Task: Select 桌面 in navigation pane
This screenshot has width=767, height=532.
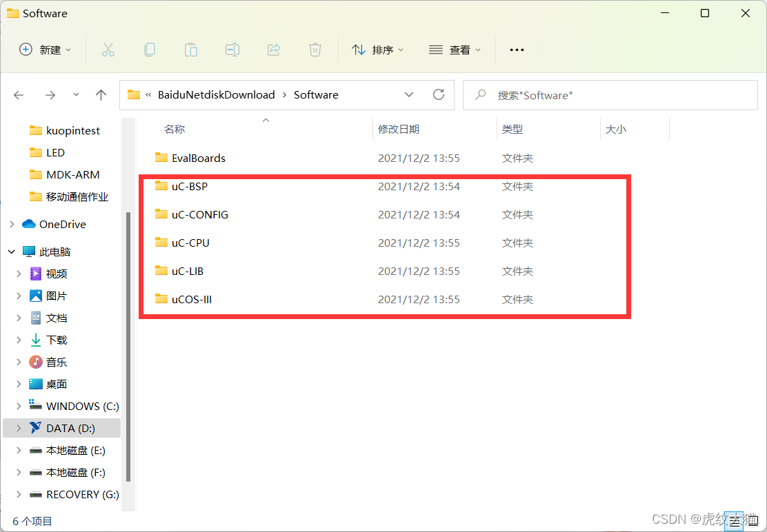Action: [57, 385]
